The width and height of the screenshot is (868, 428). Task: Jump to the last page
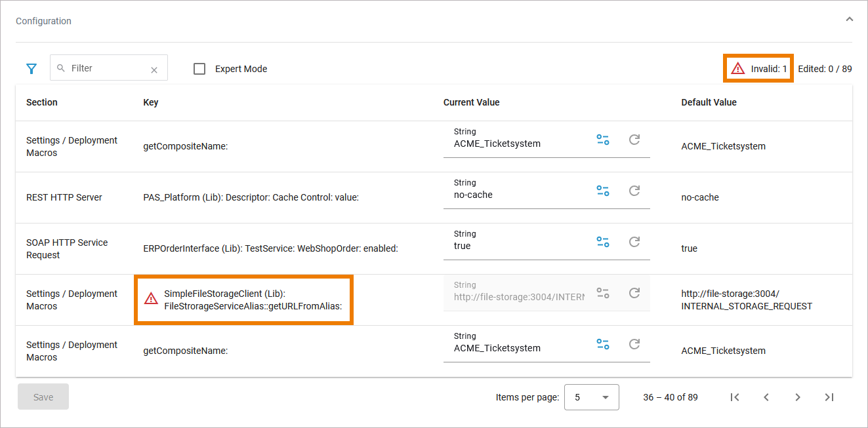coord(829,397)
